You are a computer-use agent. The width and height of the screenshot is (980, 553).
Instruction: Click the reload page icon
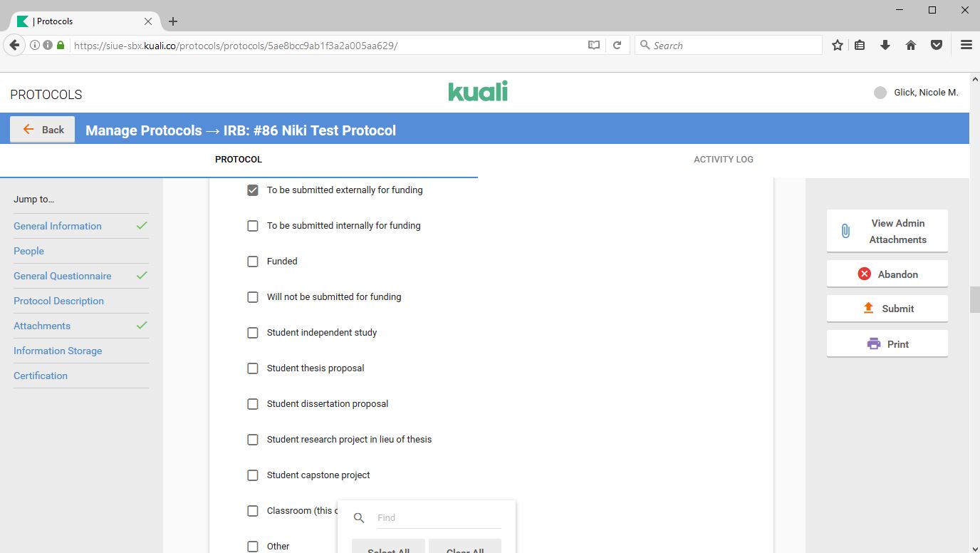pyautogui.click(x=617, y=45)
